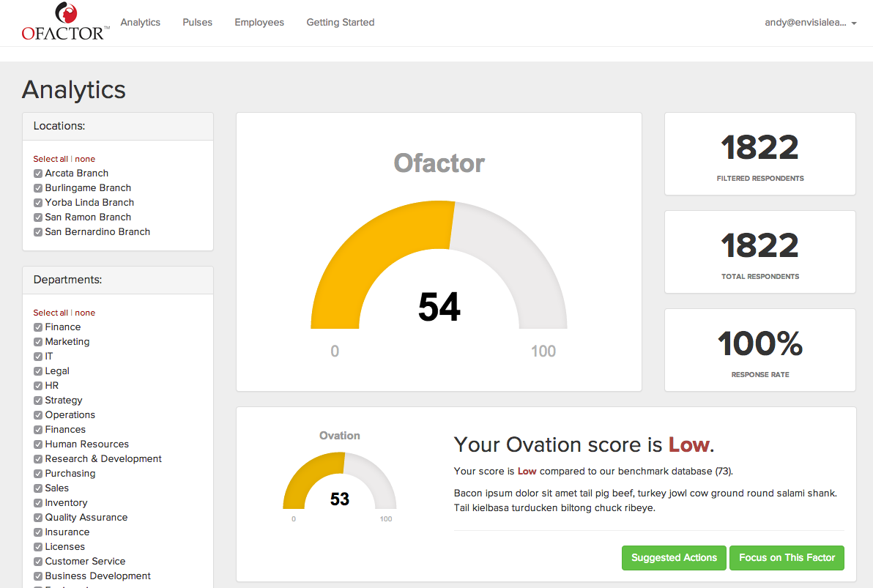Toggle the San Bernardino Branch checkbox
The image size is (873, 588).
pos(38,231)
